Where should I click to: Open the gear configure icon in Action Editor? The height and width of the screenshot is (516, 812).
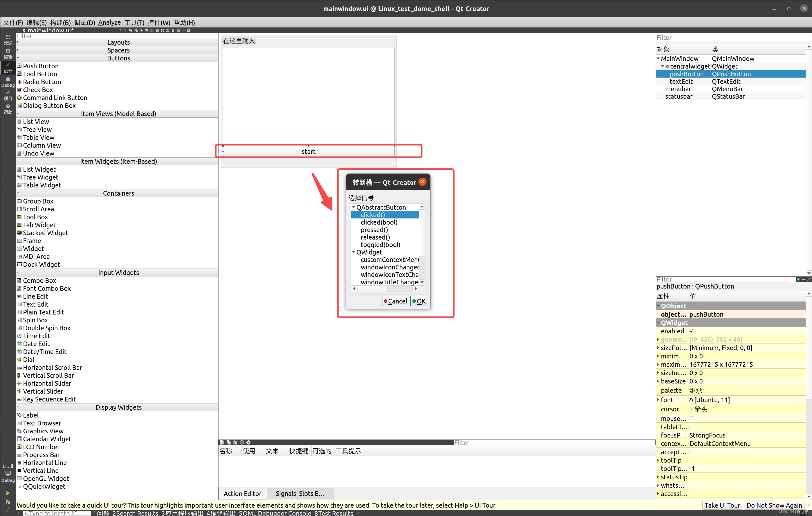click(249, 442)
